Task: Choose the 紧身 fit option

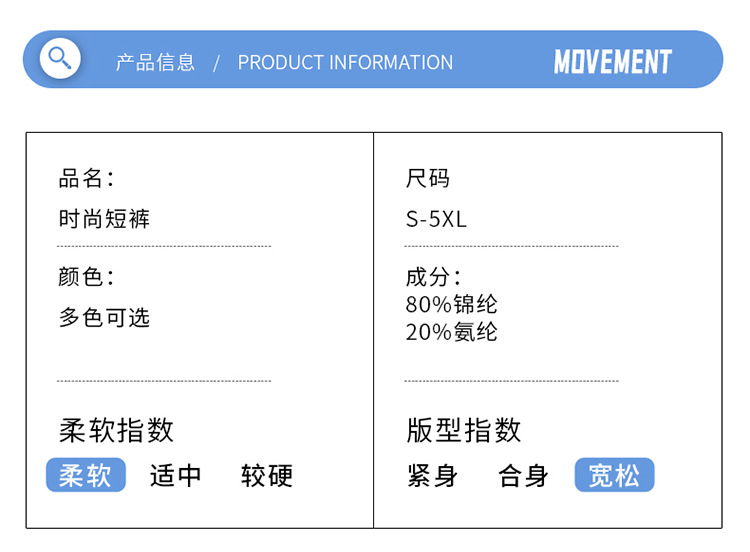Action: pos(433,475)
